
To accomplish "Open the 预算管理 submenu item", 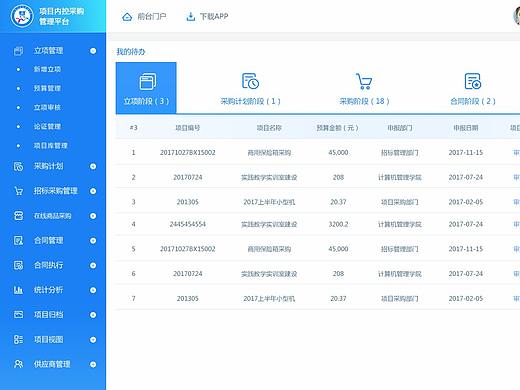I will click(x=47, y=88).
